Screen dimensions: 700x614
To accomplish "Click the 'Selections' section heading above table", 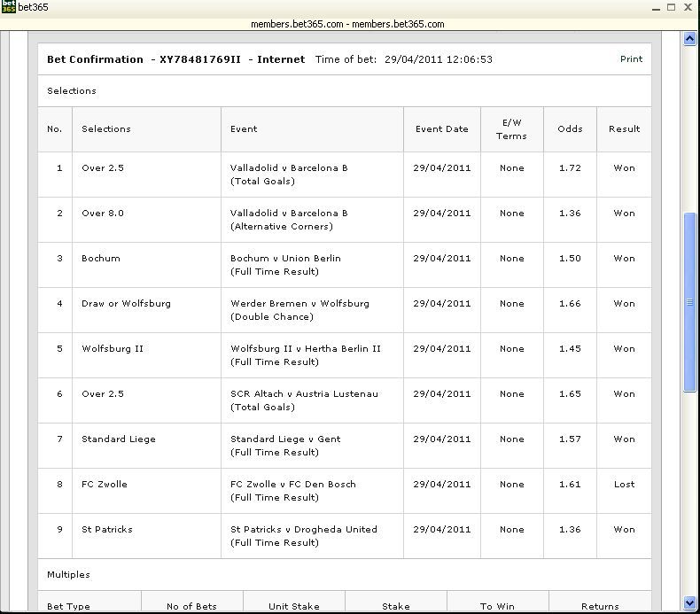I will [72, 90].
